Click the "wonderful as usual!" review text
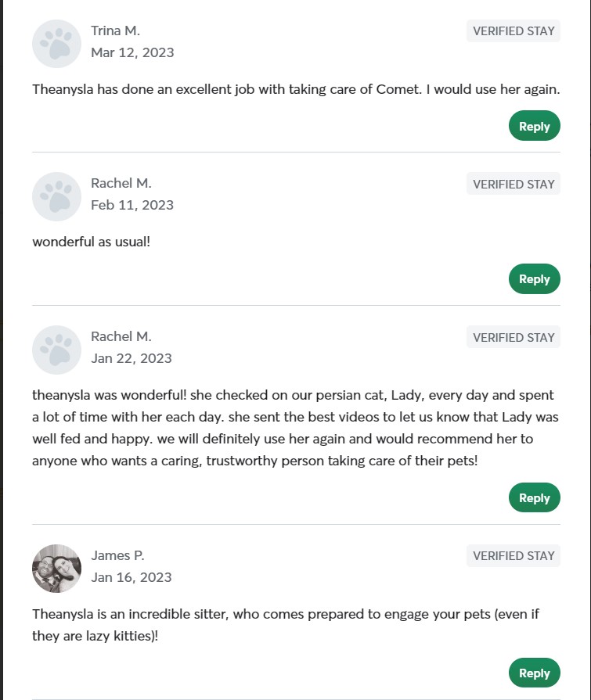 click(x=91, y=242)
